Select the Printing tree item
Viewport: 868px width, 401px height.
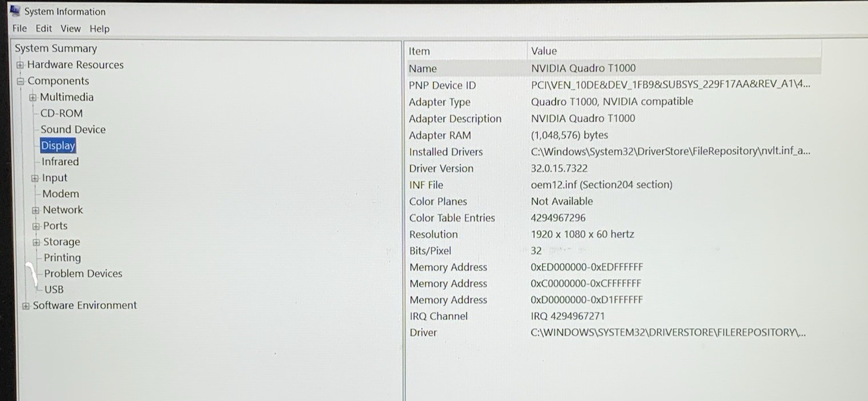62,258
